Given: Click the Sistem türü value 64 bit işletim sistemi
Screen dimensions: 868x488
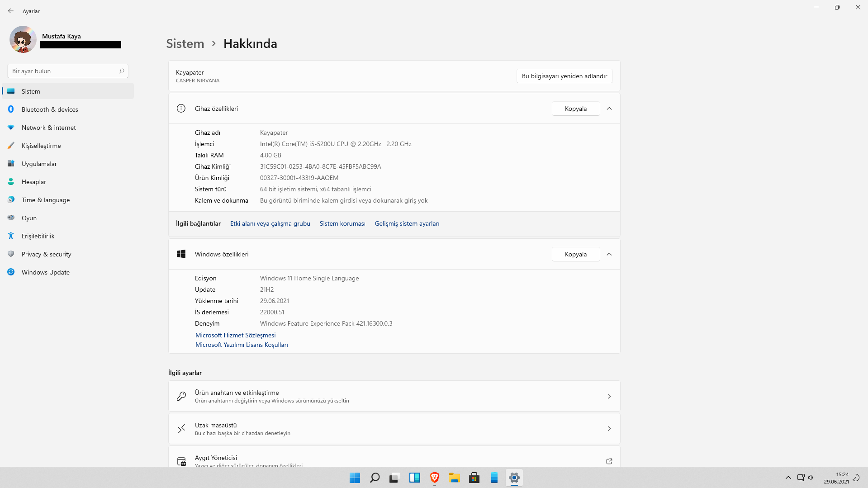Looking at the screenshot, I should (315, 189).
